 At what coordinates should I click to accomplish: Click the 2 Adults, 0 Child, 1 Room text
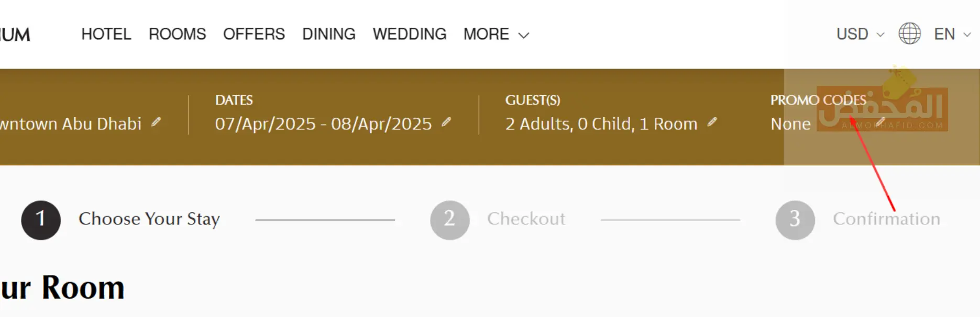[601, 124]
